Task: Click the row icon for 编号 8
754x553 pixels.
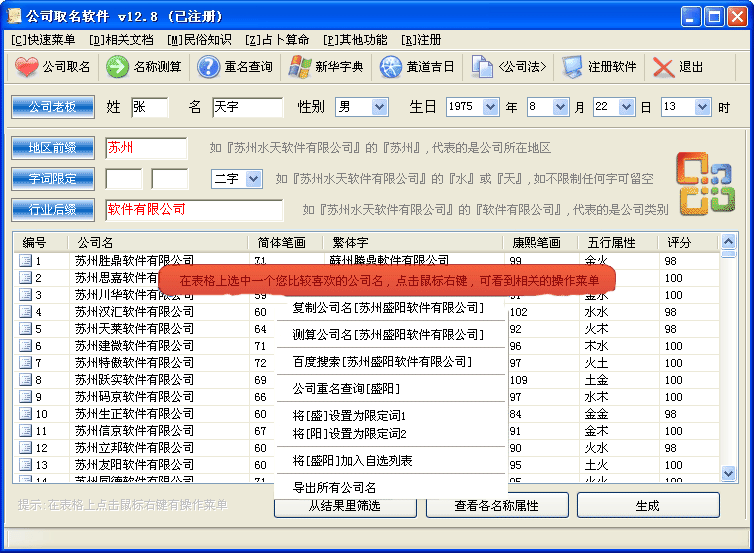Action: click(25, 380)
